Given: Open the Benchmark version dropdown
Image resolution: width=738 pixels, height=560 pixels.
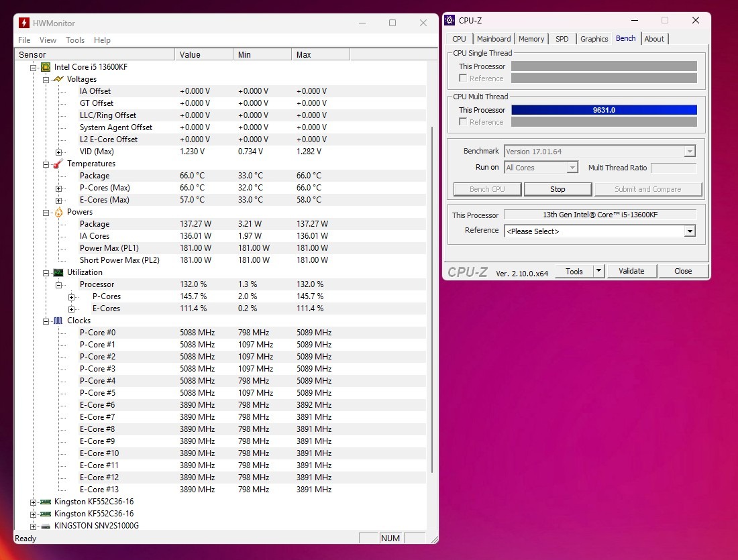Looking at the screenshot, I should pos(690,152).
